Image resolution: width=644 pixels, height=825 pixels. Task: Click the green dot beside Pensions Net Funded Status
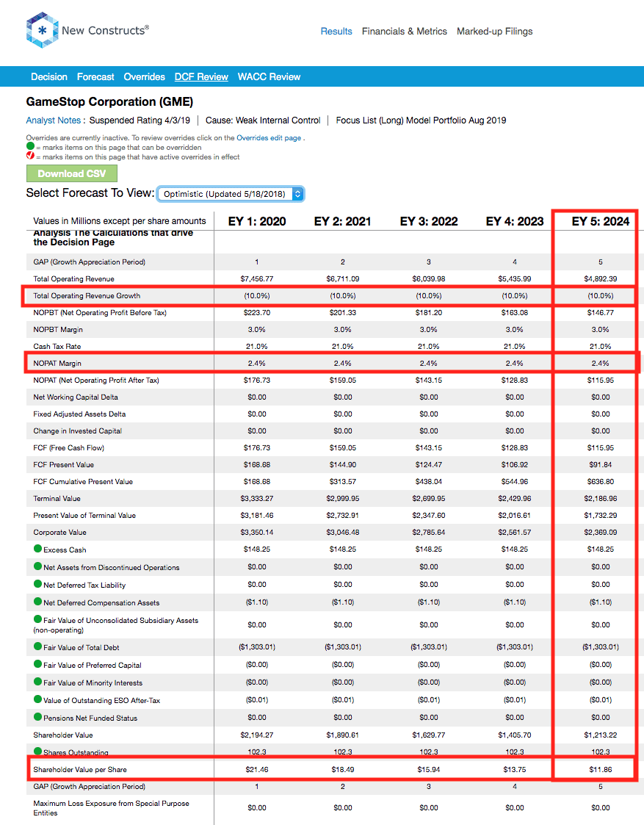click(x=38, y=716)
